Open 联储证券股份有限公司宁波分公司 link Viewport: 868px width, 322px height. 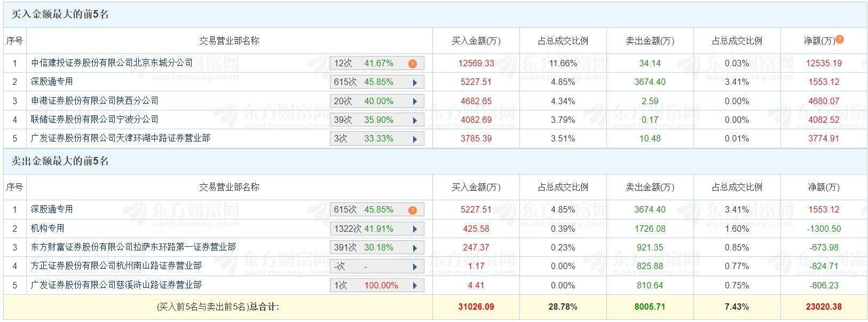pos(94,120)
